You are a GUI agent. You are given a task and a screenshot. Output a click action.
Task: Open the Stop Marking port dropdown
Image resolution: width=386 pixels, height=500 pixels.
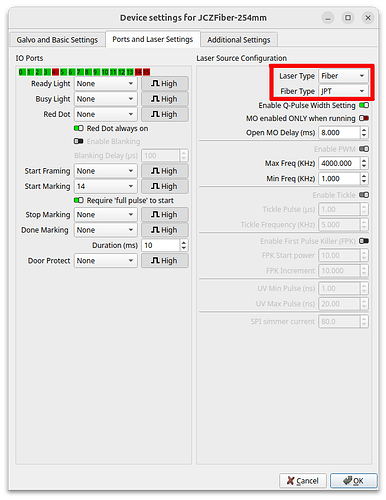[x=105, y=215]
